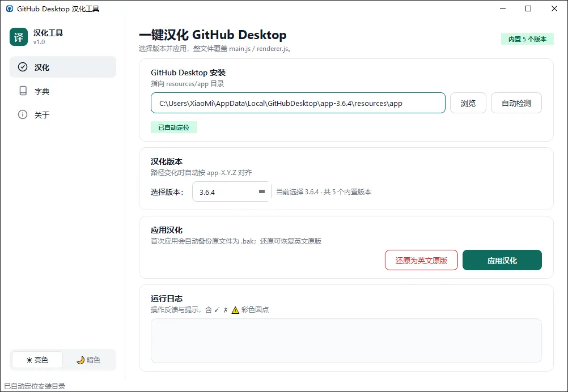The height and width of the screenshot is (392, 568).
Task: Maximize the window
Action: click(x=528, y=8)
